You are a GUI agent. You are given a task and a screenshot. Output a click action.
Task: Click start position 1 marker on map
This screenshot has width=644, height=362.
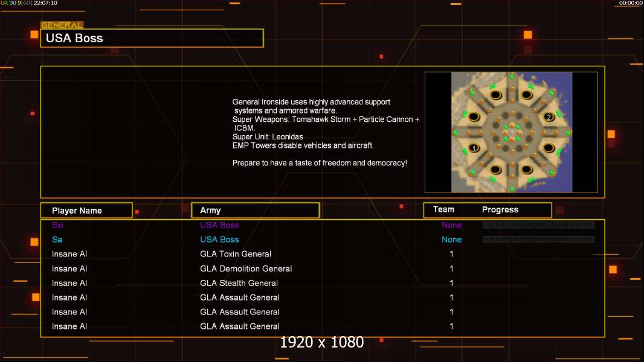[474, 148]
